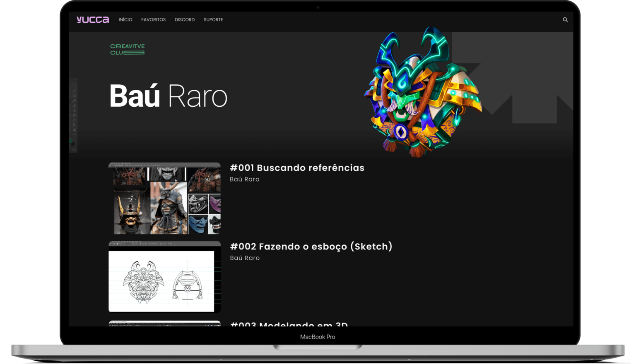
Task: Select the Clone Stamp tool in the faded toolbar
Action: coord(74,105)
